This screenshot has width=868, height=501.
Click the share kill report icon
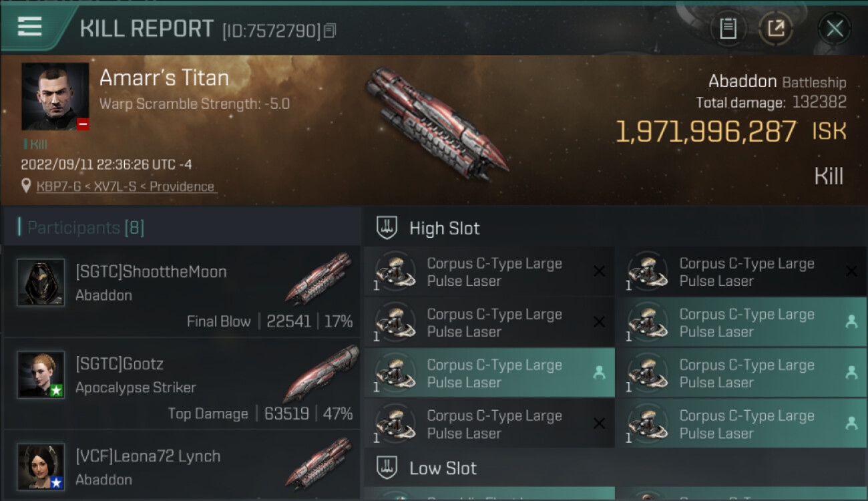[x=775, y=29]
